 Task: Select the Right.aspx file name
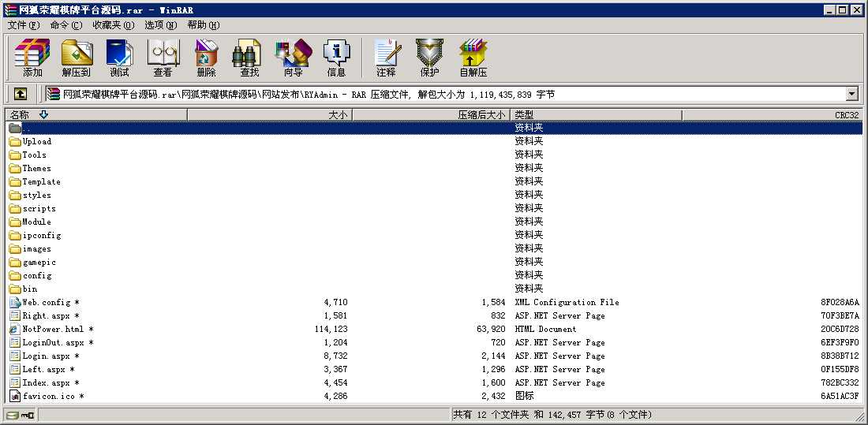[x=51, y=316]
